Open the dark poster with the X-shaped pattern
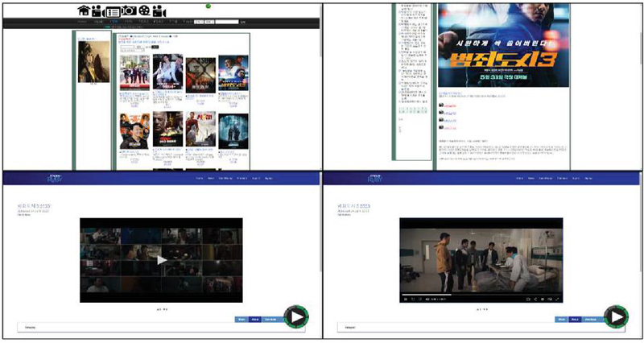644x343 pixels. point(200,75)
